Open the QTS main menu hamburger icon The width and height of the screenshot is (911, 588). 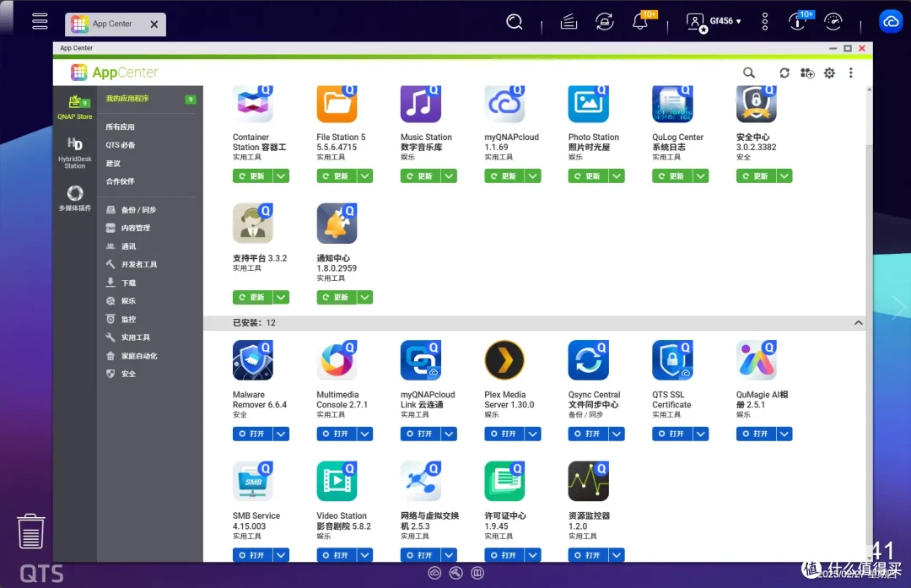40,21
